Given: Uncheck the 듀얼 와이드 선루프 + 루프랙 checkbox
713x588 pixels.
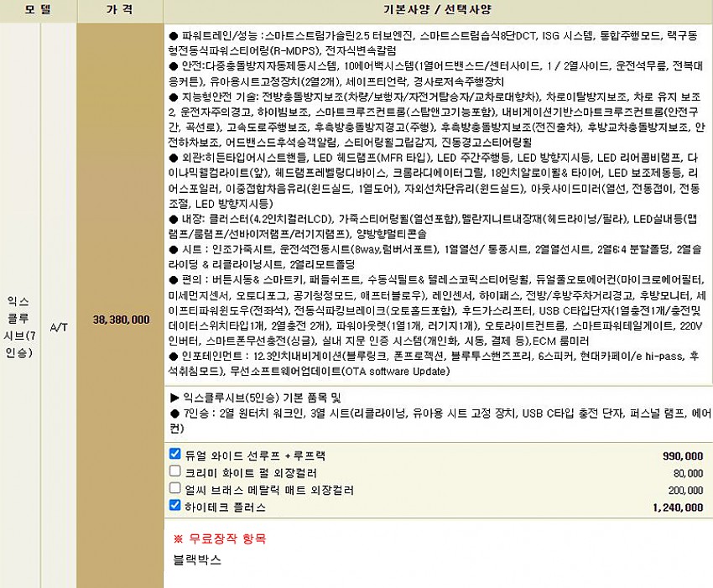Looking at the screenshot, I should 174,454.
